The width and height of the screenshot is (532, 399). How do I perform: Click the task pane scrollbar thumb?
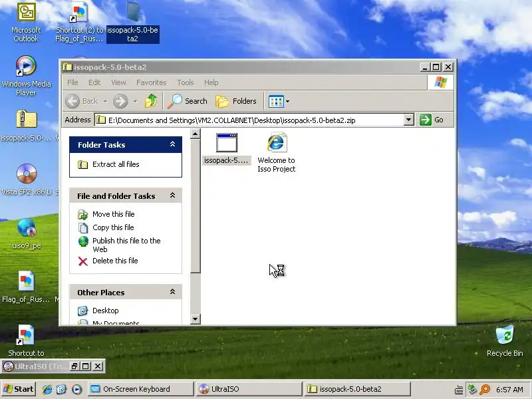[x=195, y=206]
